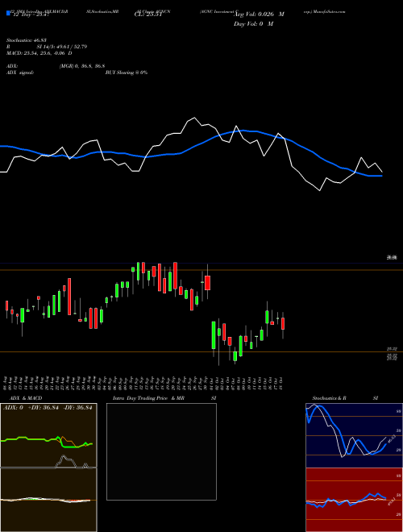This screenshot has height=532, width=403.
Task: Click the 'SI 14/3: 49.61 / 52.79' text
Action: [x=62, y=47]
